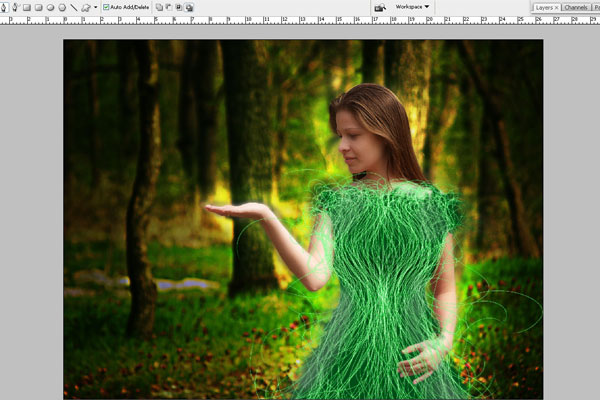Enable Subtract from path area mode
Screen dimensions: 600x400
(169, 7)
